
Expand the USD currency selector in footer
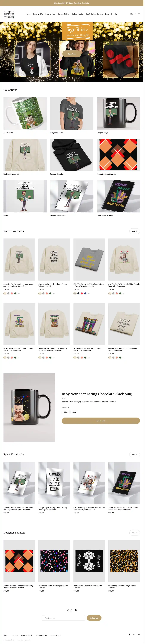(6, 635)
